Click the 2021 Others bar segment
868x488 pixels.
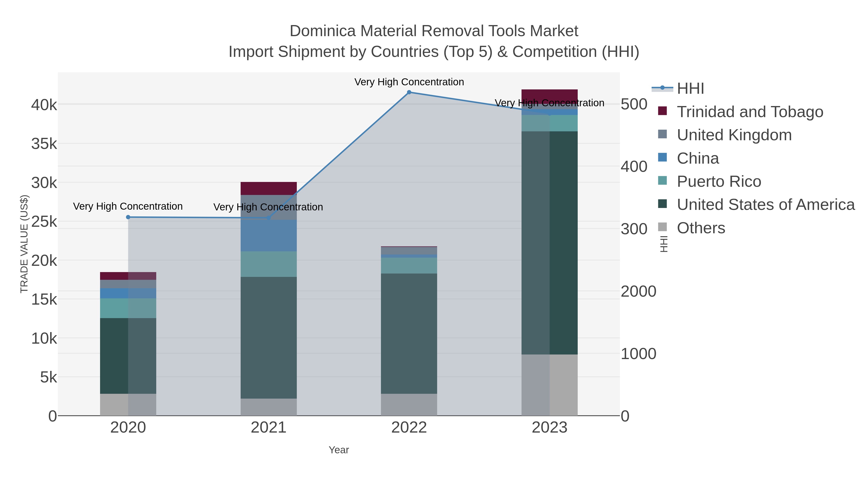[x=269, y=407]
